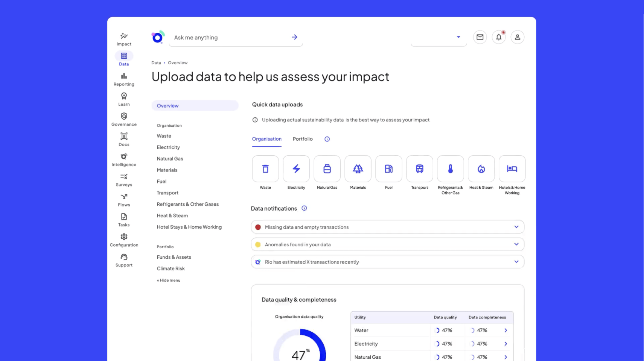Choose the Transport quick upload tile
Screen dimensions: 644x361
click(x=420, y=169)
